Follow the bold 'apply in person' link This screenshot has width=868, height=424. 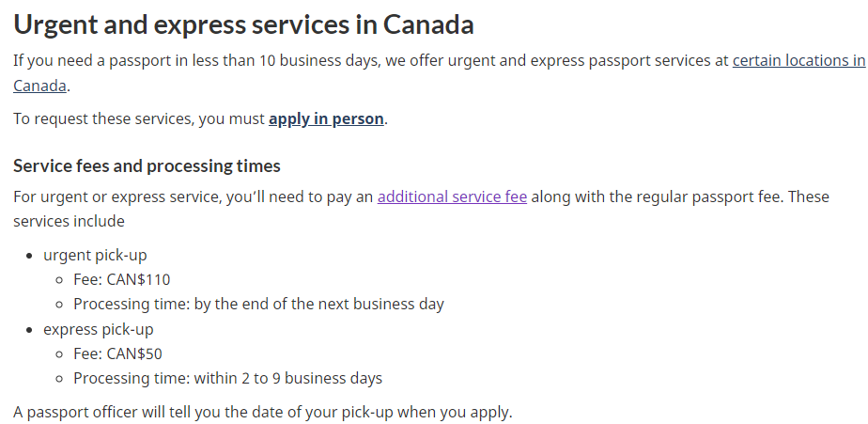326,119
